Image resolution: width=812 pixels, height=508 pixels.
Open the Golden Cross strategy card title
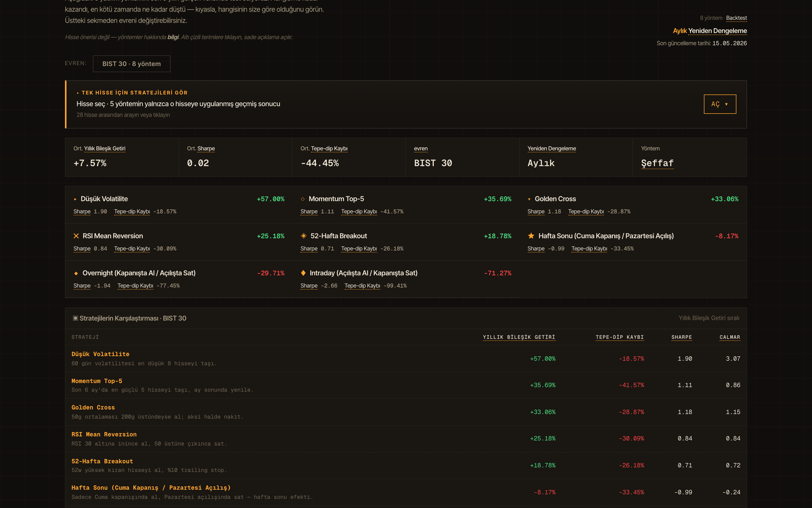[555, 199]
